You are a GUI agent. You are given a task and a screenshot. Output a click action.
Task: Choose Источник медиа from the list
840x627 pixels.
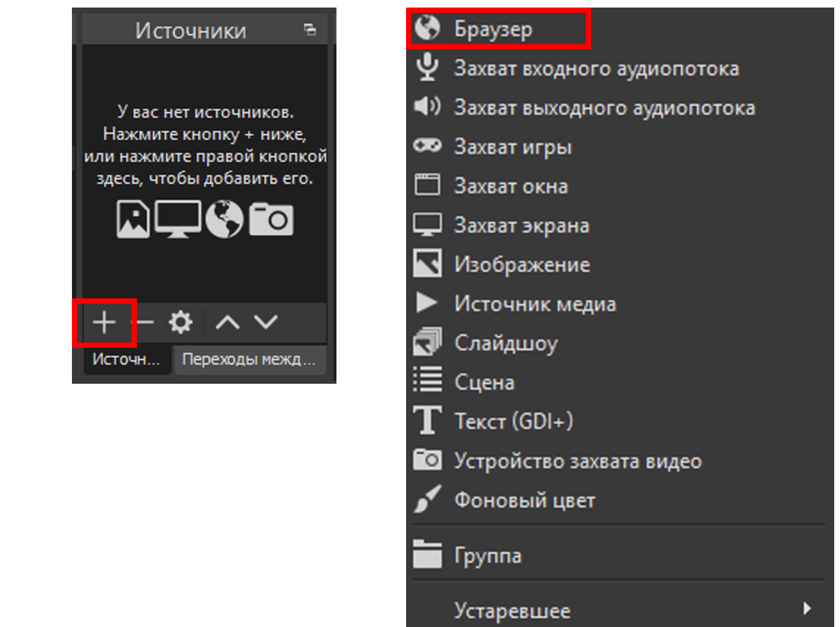(535, 304)
